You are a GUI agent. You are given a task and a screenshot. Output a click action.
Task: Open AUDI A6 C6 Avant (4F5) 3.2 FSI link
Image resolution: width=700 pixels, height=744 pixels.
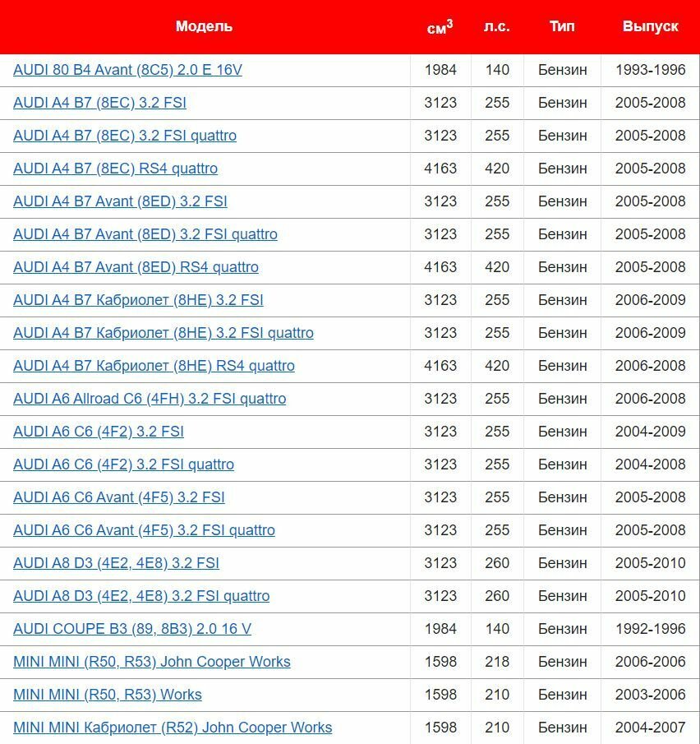pyautogui.click(x=118, y=497)
